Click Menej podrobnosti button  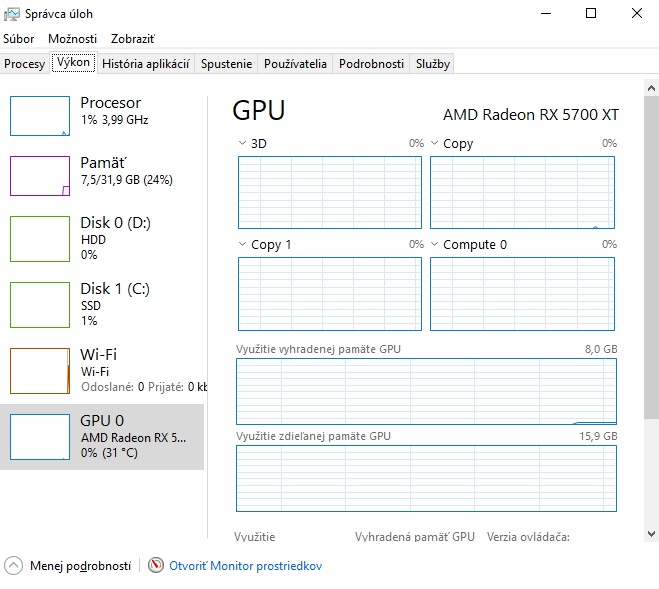pyautogui.click(x=80, y=565)
